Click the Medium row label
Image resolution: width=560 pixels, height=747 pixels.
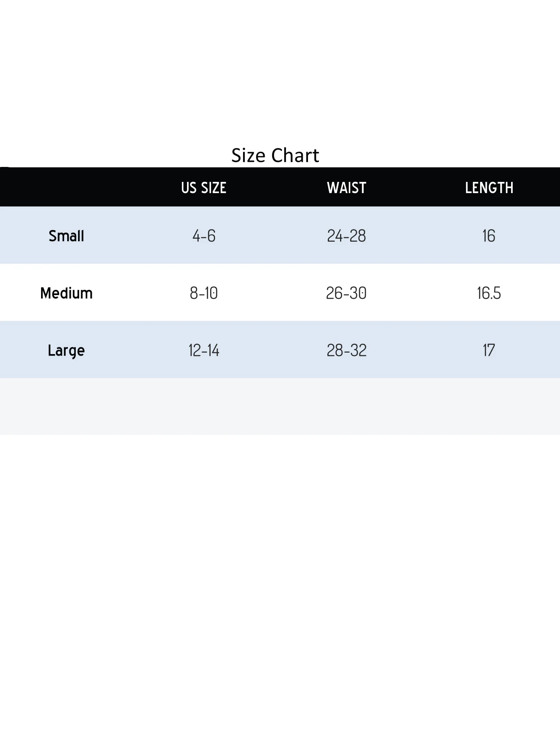(x=66, y=293)
